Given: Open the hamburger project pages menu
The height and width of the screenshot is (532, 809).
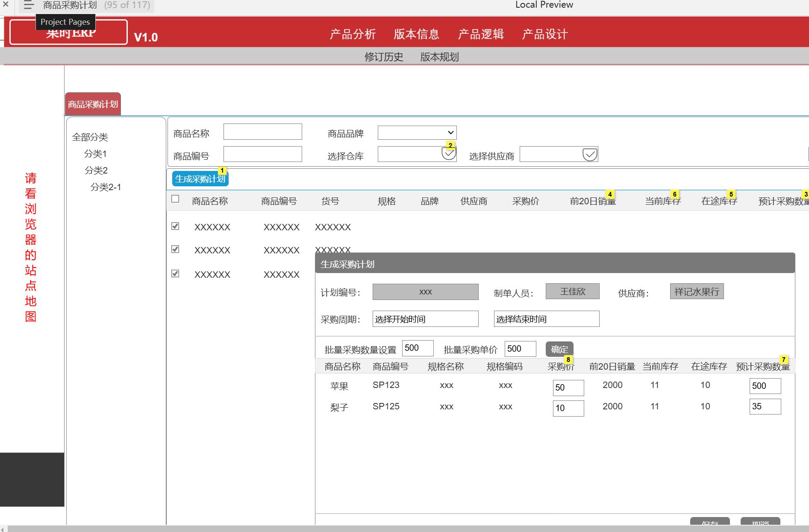Looking at the screenshot, I should click(29, 5).
